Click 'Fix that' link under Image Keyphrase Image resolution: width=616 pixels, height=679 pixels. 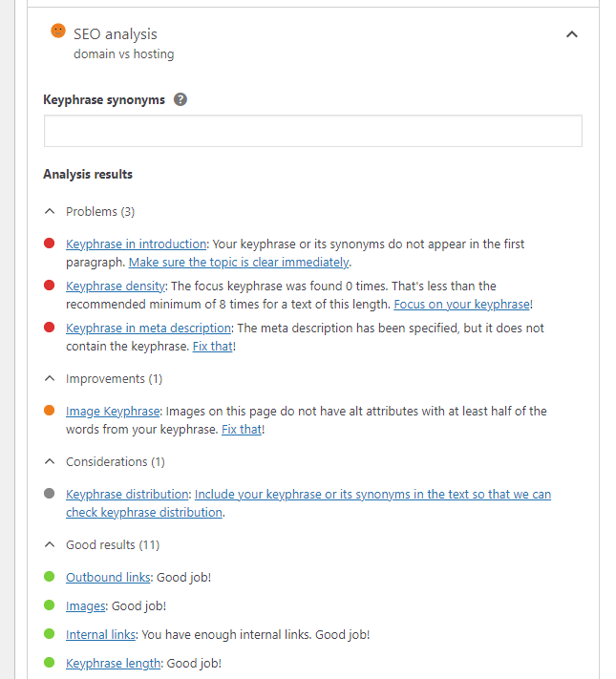pos(241,430)
